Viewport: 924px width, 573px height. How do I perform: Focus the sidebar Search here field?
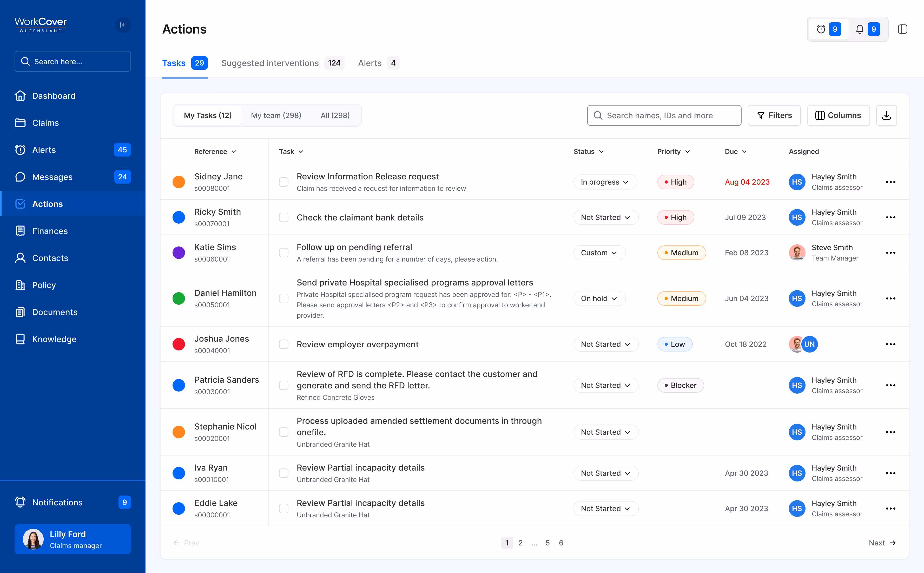click(x=73, y=61)
